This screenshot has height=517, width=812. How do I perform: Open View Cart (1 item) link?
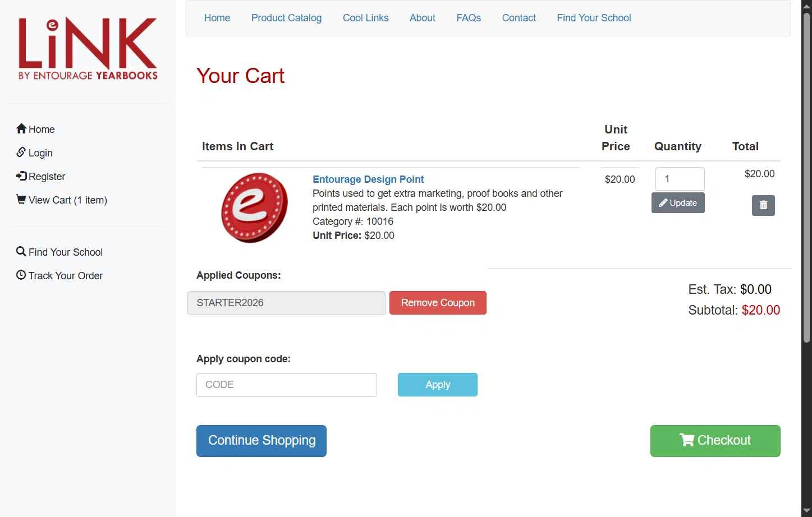pyautogui.click(x=68, y=200)
